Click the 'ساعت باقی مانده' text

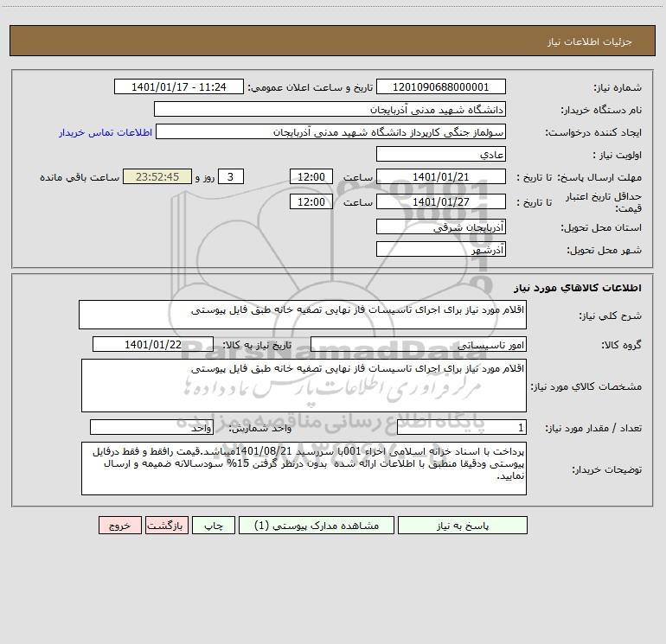(80, 177)
